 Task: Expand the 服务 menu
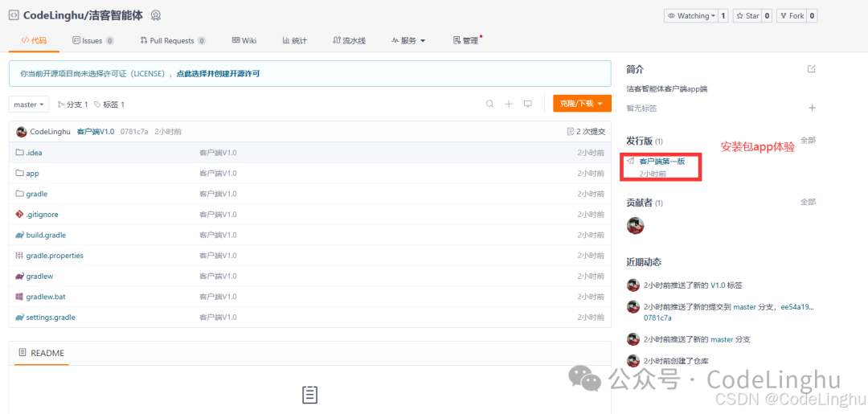coord(408,40)
